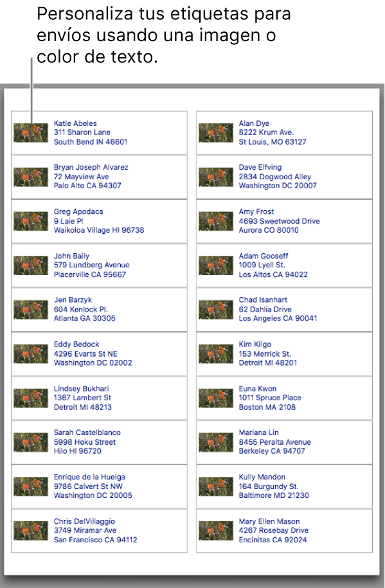The height and width of the screenshot is (588, 385).
Task: Select flower picture on Amy Frost label
Action: coord(216,221)
